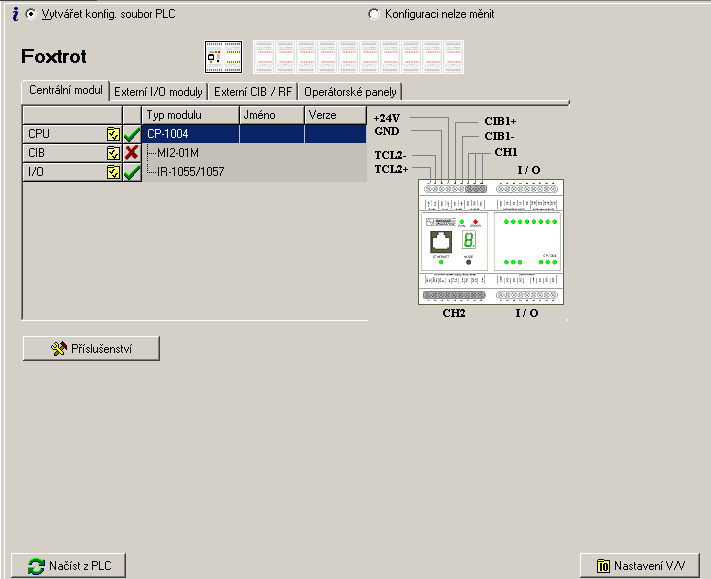Screen dimensions: 711x579
Task: Click the Verze column header
Action: [x=335, y=115]
